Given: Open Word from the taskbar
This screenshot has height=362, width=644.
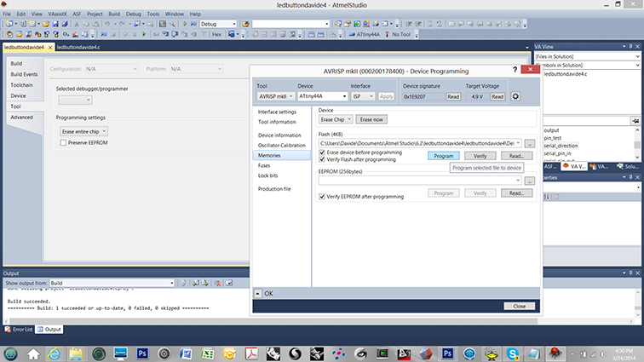Looking at the screenshot, I should 186,353.
